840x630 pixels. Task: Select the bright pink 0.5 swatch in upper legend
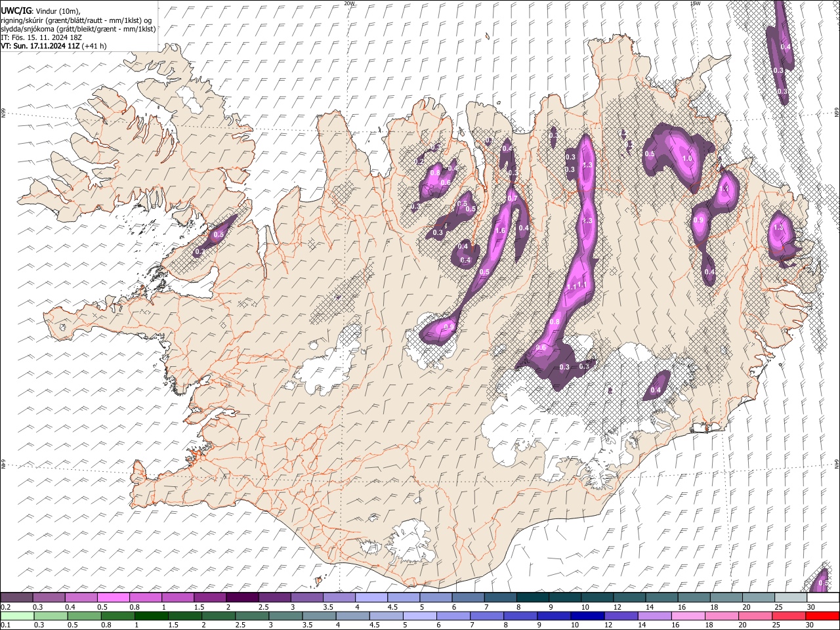[x=113, y=597]
